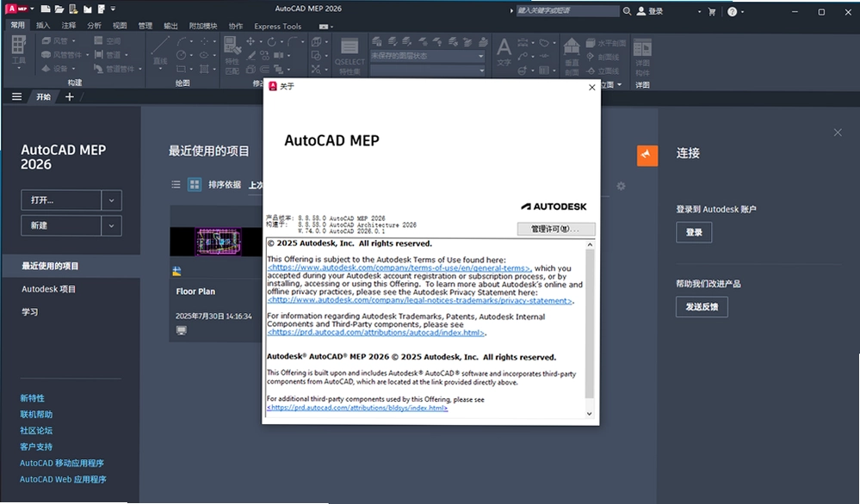The height and width of the screenshot is (504, 860).
Task: Close the 关于 About dialog
Action: click(591, 87)
